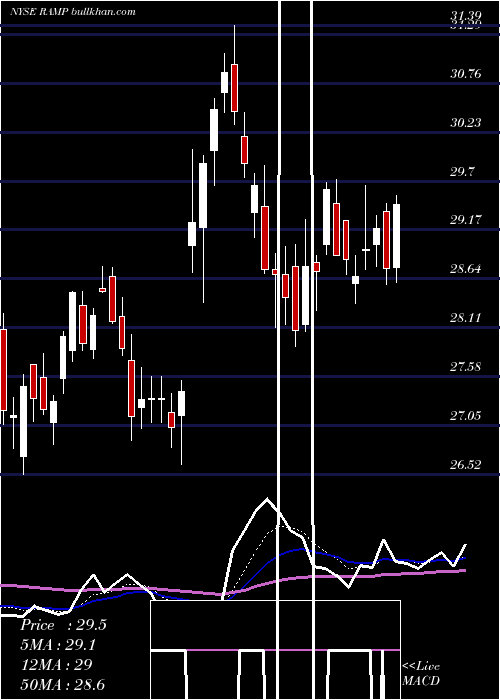Click the 28.11 price axis label
Viewport: 500px width, 700px height.
coord(466,318)
